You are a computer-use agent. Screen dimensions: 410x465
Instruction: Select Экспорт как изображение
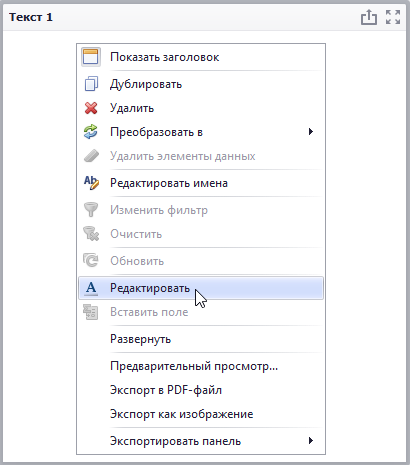point(201,414)
